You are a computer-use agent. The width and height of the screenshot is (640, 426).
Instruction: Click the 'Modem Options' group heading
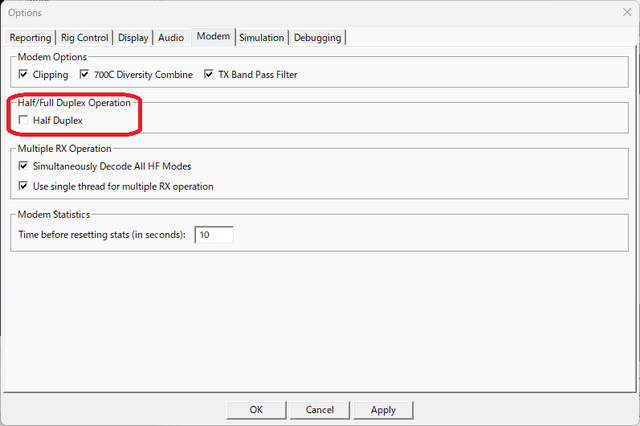(x=52, y=57)
